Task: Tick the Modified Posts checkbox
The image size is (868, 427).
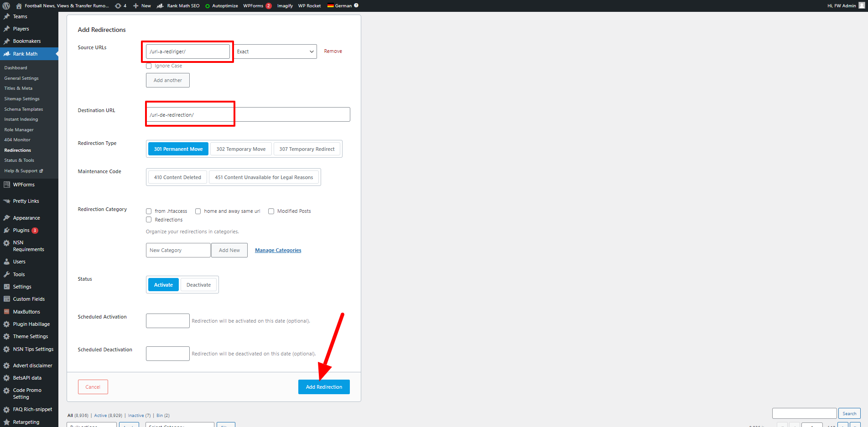Action: (x=271, y=211)
